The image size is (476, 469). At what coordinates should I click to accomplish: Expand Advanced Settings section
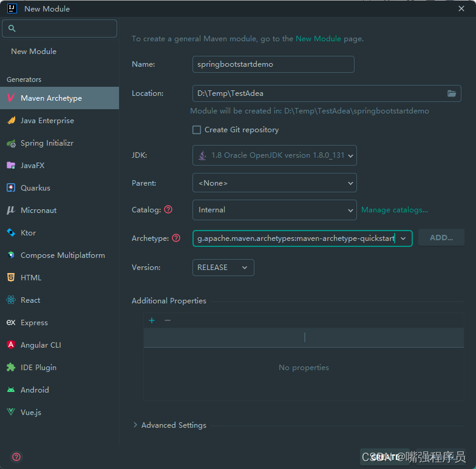(x=135, y=425)
